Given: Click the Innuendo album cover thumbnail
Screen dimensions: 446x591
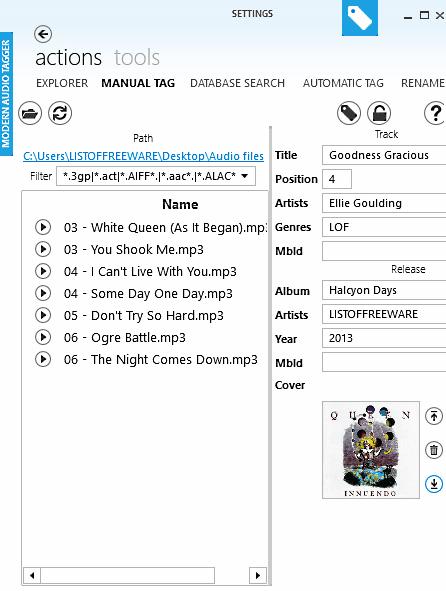Looking at the screenshot, I should 371,450.
